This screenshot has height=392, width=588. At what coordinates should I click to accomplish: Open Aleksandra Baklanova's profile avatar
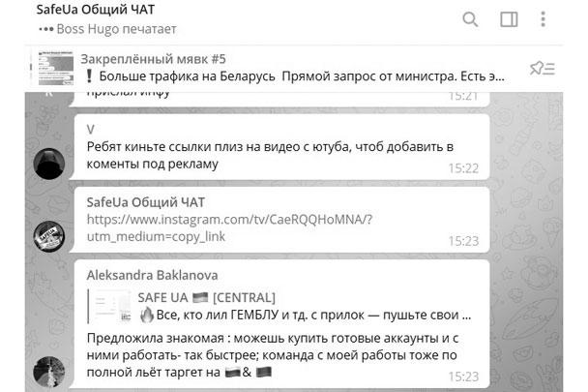point(48,372)
